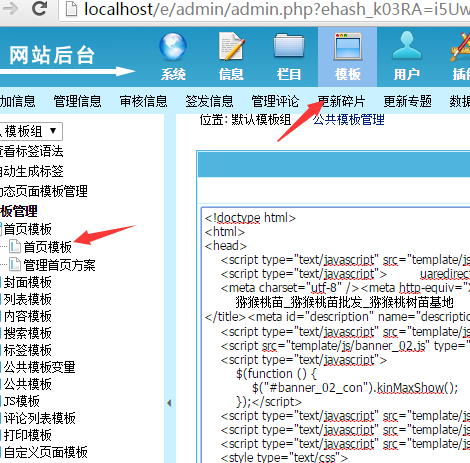This screenshot has height=463, width=470.
Task: Click the page icon in the address bar
Action: click(71, 9)
